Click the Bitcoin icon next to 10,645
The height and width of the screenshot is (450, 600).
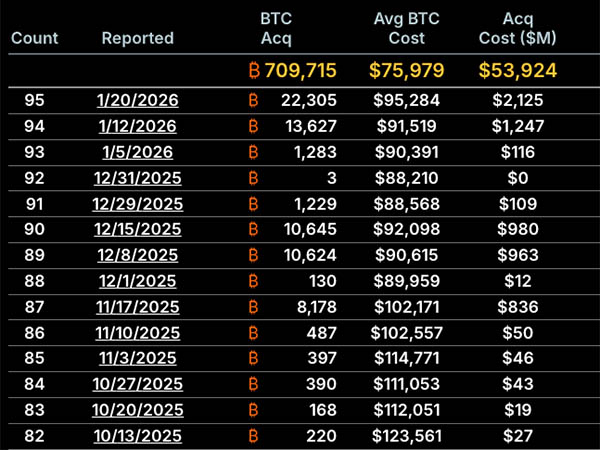(x=252, y=230)
